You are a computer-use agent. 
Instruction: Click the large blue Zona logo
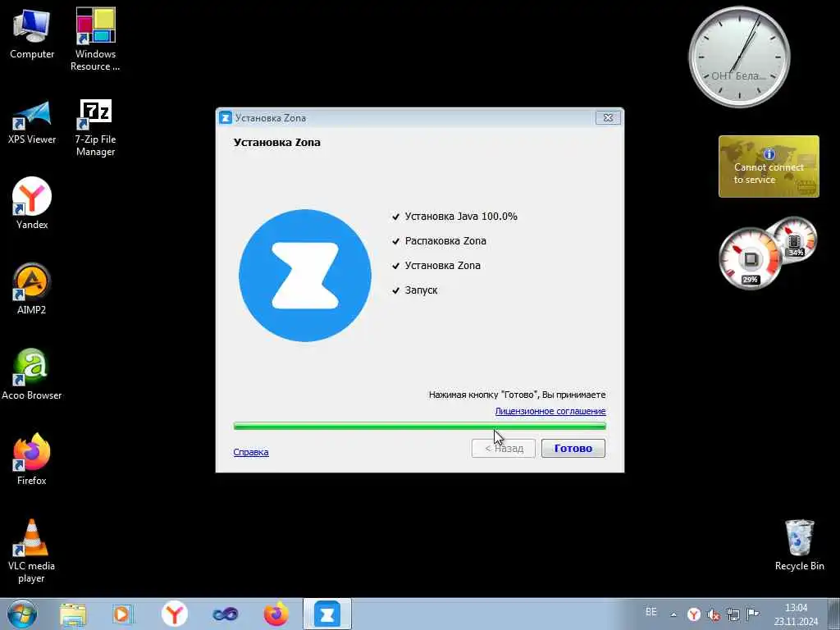pyautogui.click(x=305, y=276)
